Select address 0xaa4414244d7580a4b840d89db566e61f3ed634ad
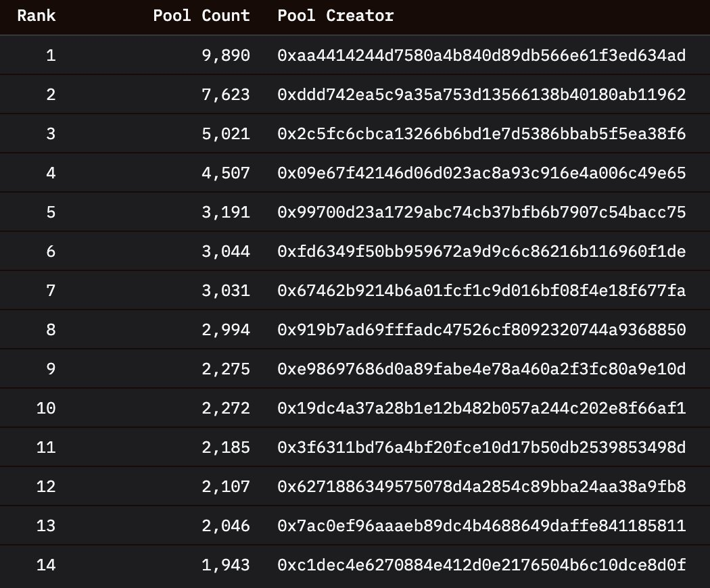Screen dimensions: 710x588 click(x=481, y=55)
